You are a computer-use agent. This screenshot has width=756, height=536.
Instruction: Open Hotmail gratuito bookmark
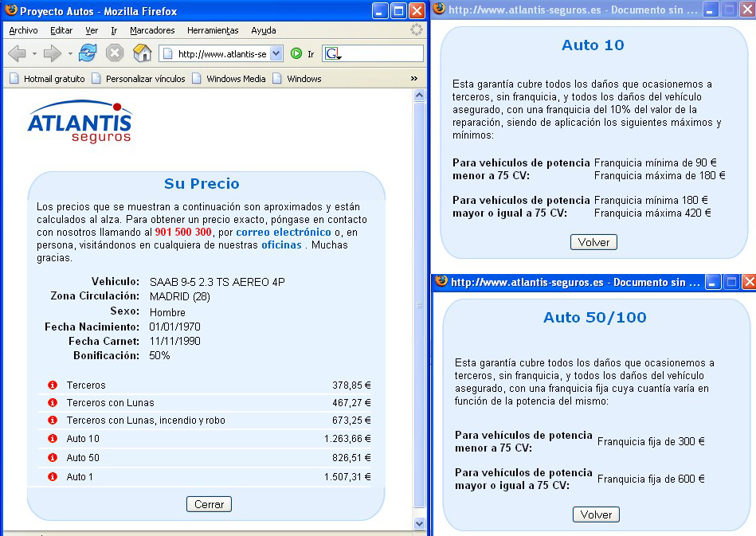click(x=47, y=79)
